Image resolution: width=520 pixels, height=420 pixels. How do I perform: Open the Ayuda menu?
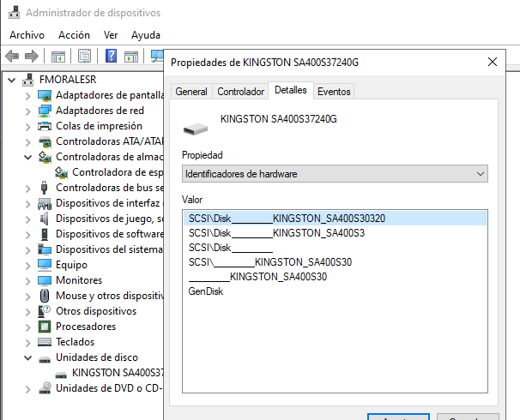coord(146,35)
